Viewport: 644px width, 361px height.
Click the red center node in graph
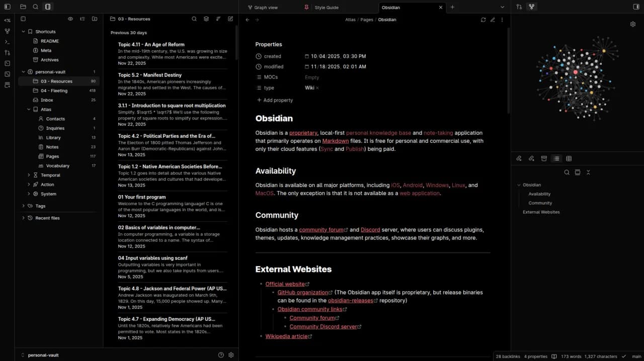click(x=576, y=72)
